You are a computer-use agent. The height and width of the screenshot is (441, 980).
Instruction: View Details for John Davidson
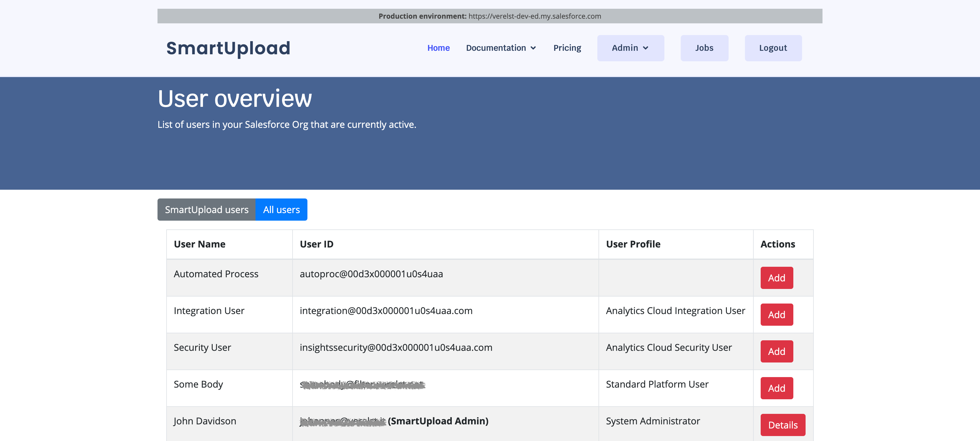[x=783, y=425]
